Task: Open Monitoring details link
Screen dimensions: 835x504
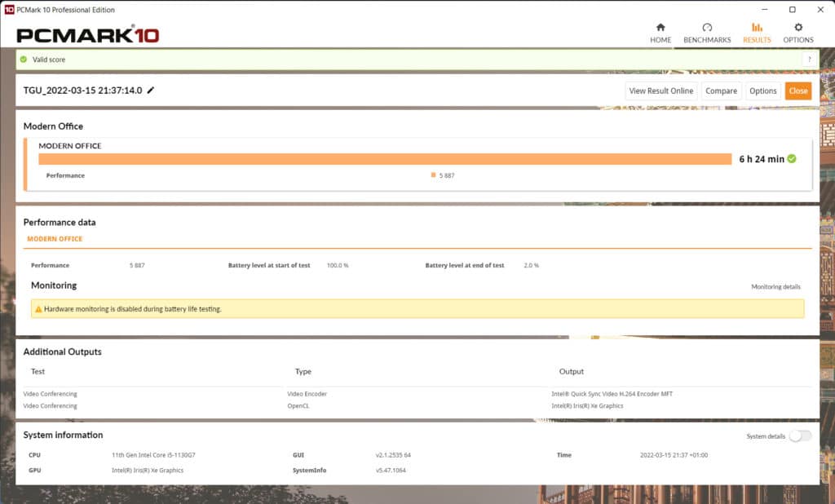Action: pyautogui.click(x=776, y=286)
